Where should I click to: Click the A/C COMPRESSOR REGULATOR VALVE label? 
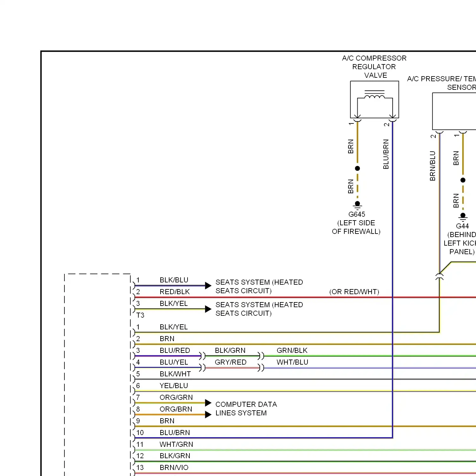click(x=374, y=67)
